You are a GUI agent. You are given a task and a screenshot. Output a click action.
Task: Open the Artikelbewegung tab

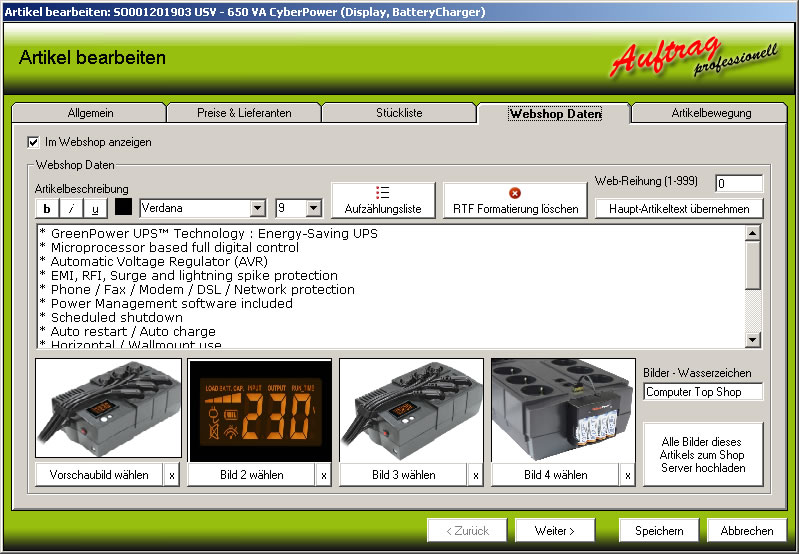coord(711,113)
